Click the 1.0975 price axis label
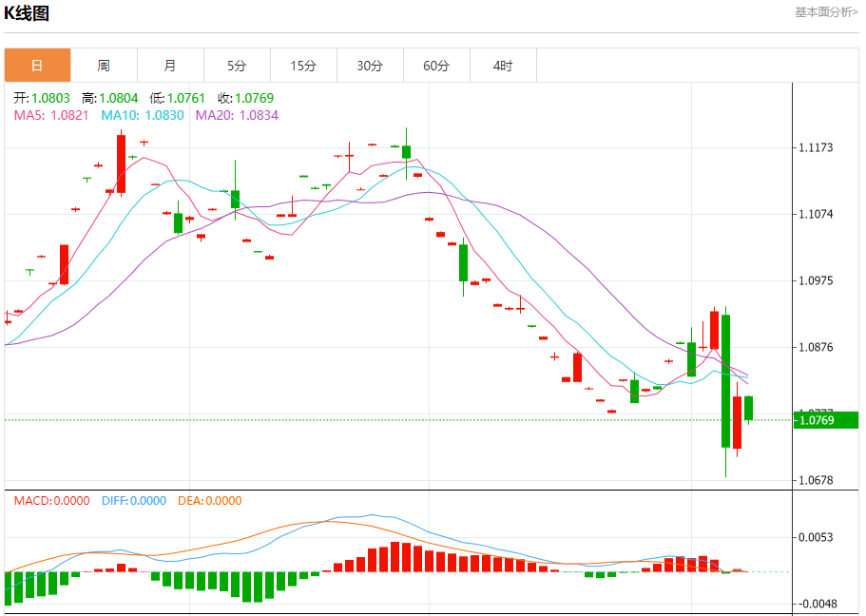866x616 pixels. [x=816, y=280]
